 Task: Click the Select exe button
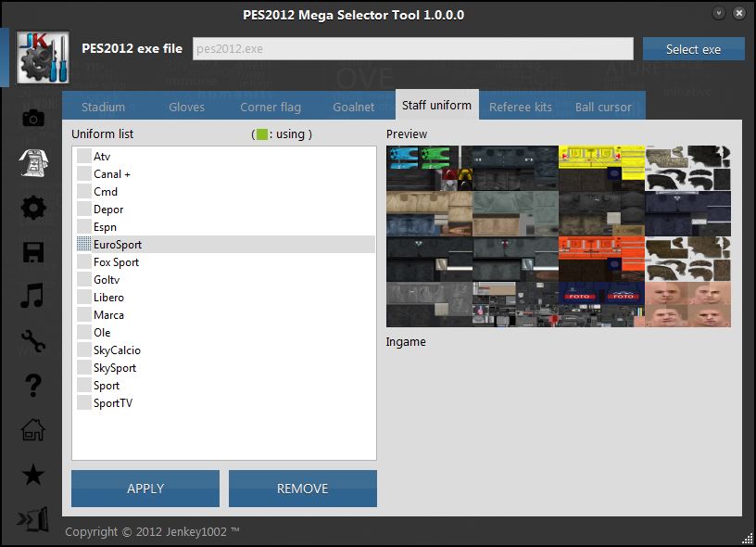click(693, 49)
